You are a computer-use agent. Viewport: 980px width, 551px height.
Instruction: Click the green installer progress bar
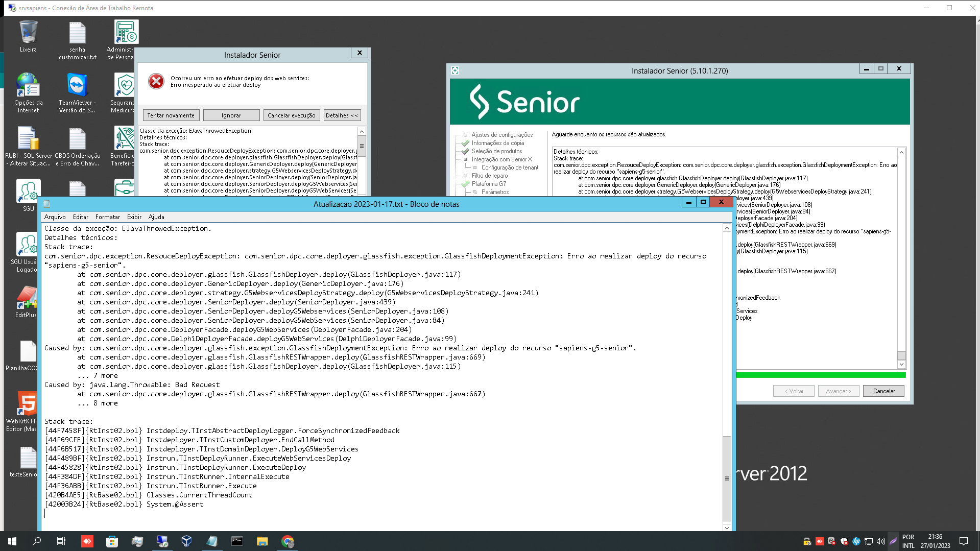(x=821, y=375)
